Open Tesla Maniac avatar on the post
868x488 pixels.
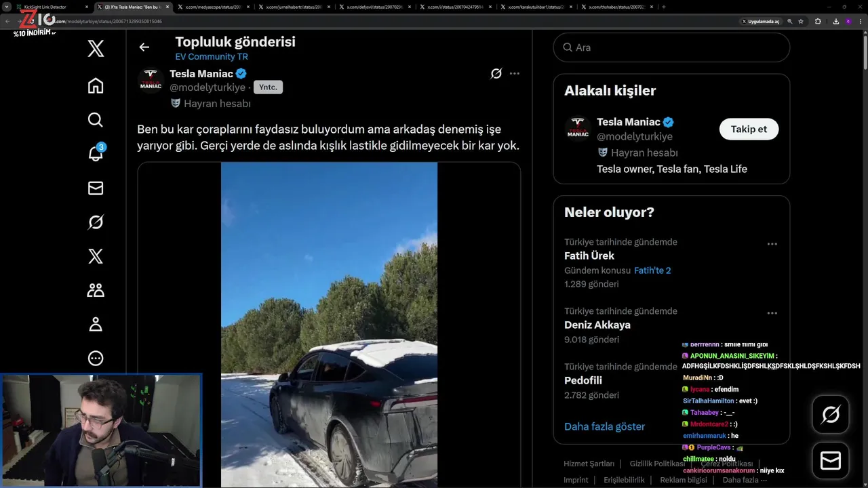pos(151,81)
